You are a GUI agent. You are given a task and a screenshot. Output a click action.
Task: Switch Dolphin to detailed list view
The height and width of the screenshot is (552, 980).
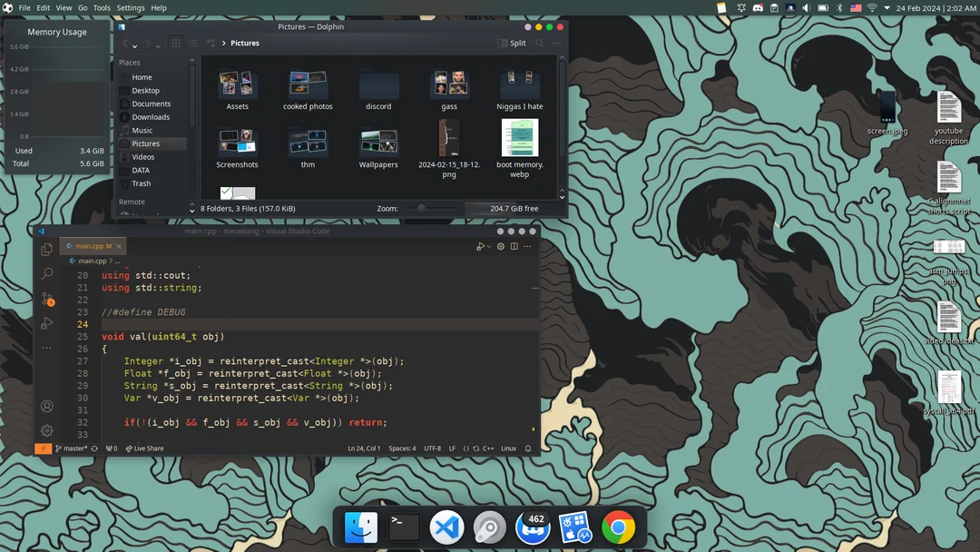193,43
